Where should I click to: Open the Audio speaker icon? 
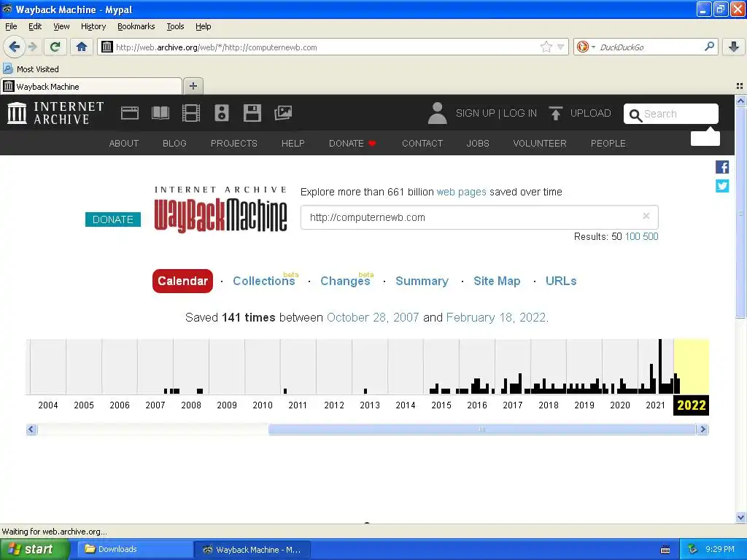click(x=222, y=113)
